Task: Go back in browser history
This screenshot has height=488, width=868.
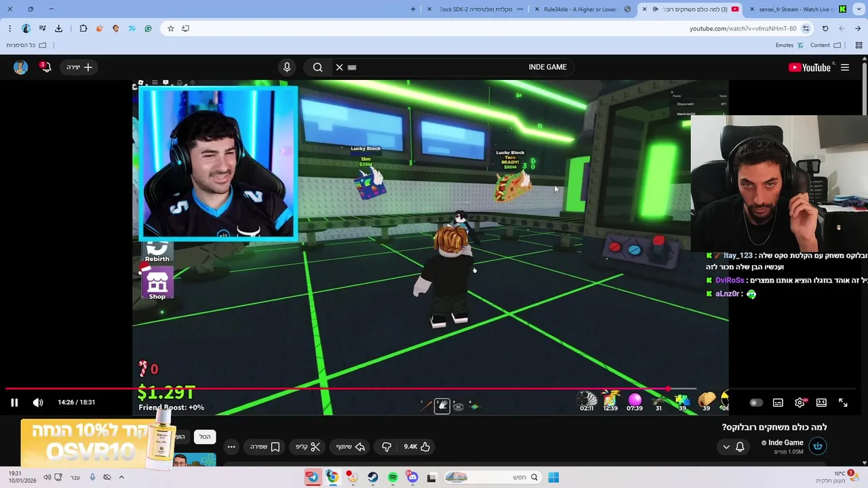Action: [858, 28]
